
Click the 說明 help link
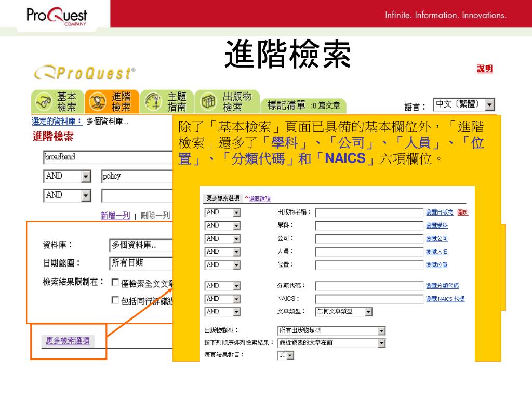(x=485, y=69)
